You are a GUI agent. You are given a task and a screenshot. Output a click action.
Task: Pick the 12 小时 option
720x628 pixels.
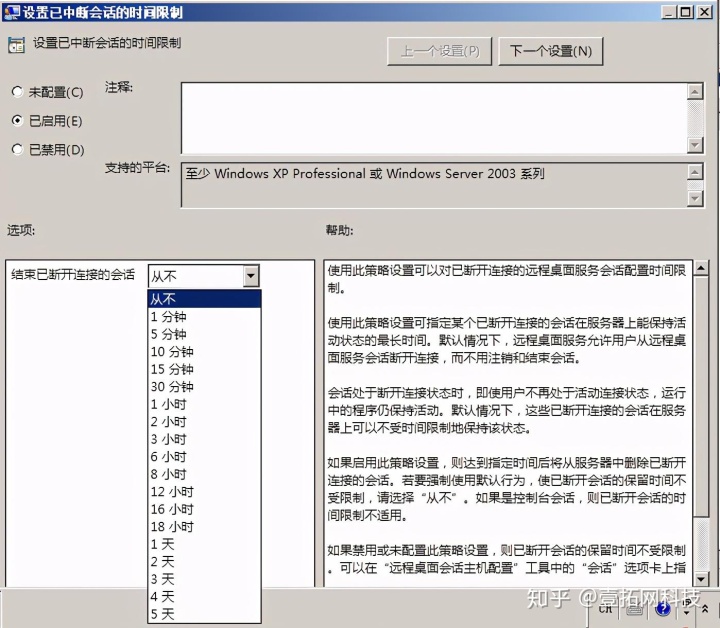(x=204, y=492)
